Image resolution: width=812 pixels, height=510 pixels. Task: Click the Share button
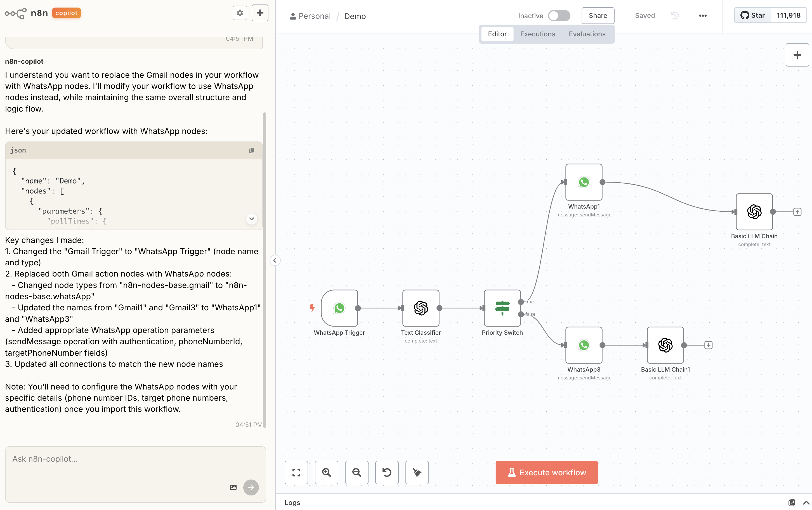(598, 15)
